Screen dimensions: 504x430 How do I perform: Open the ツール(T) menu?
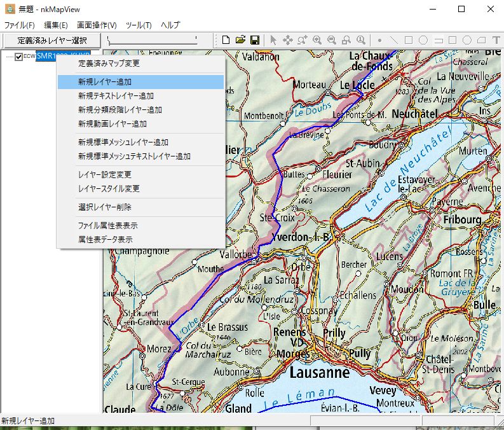(x=139, y=25)
